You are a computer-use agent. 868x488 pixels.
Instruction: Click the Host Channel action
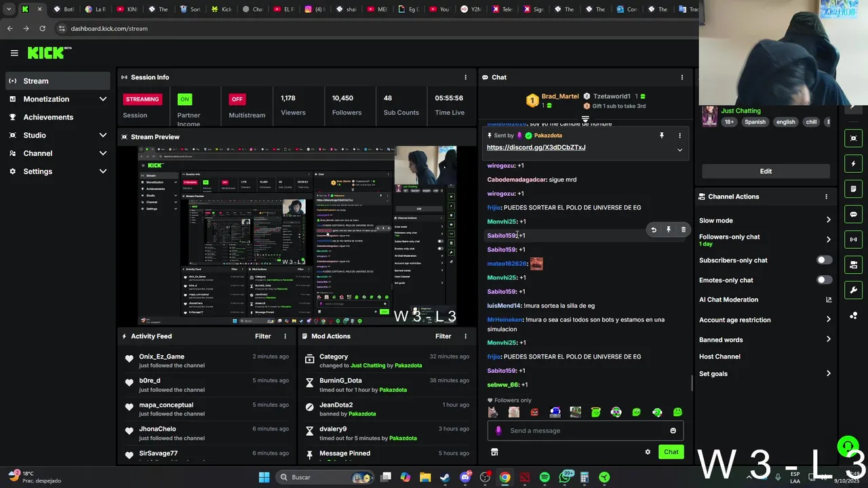coord(719,357)
